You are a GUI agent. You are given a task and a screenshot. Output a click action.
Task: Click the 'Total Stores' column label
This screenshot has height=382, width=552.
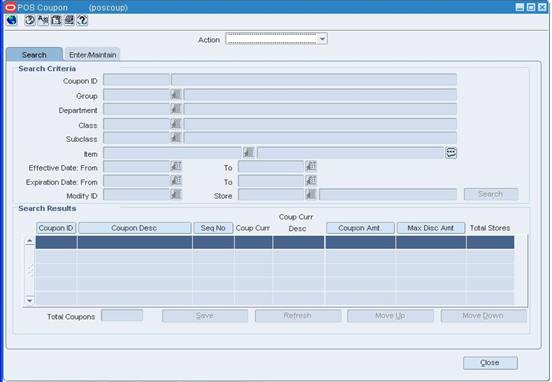pyautogui.click(x=490, y=228)
